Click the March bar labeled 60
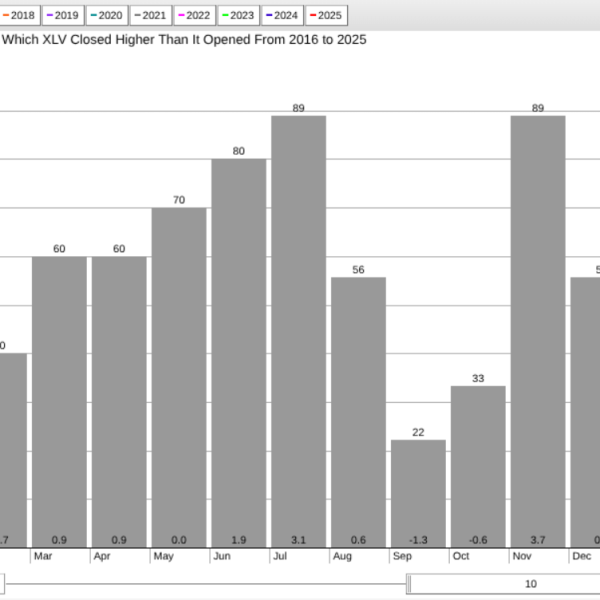600x600 pixels. pos(59,402)
